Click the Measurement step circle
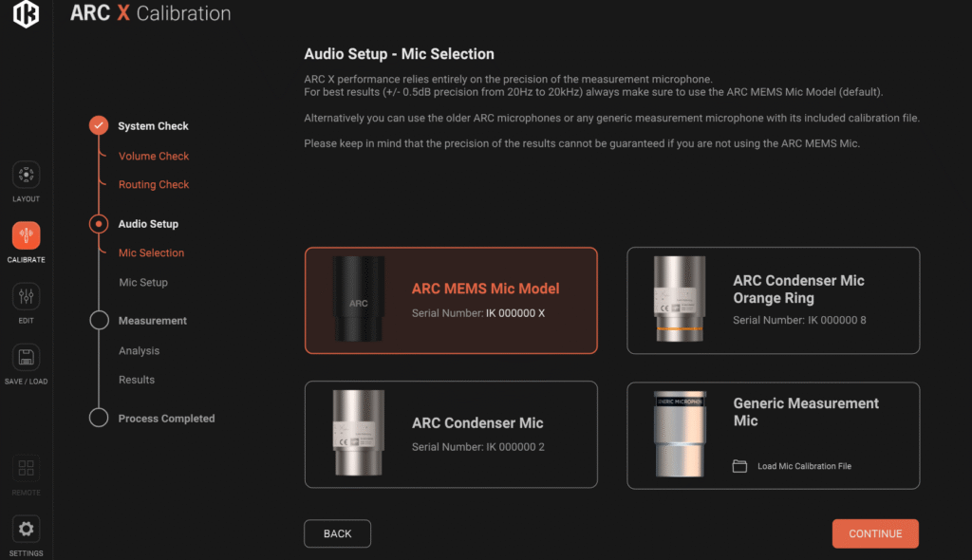972x560 pixels. tap(99, 320)
